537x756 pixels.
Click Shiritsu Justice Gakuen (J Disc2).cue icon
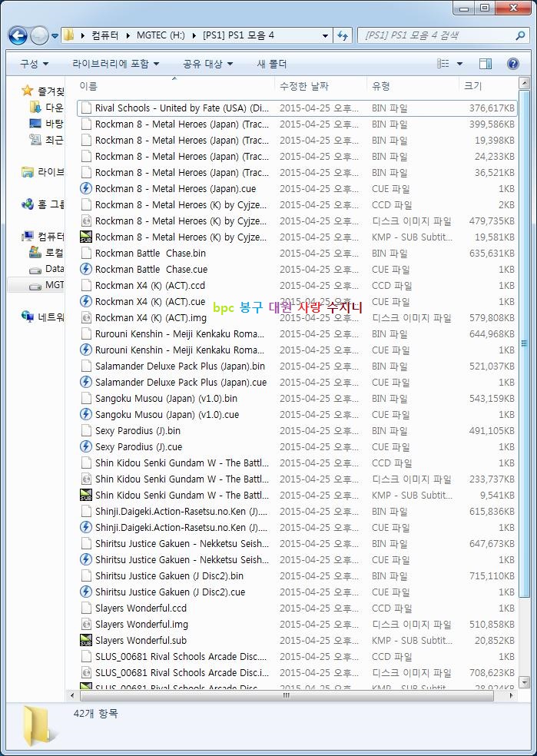(x=86, y=592)
